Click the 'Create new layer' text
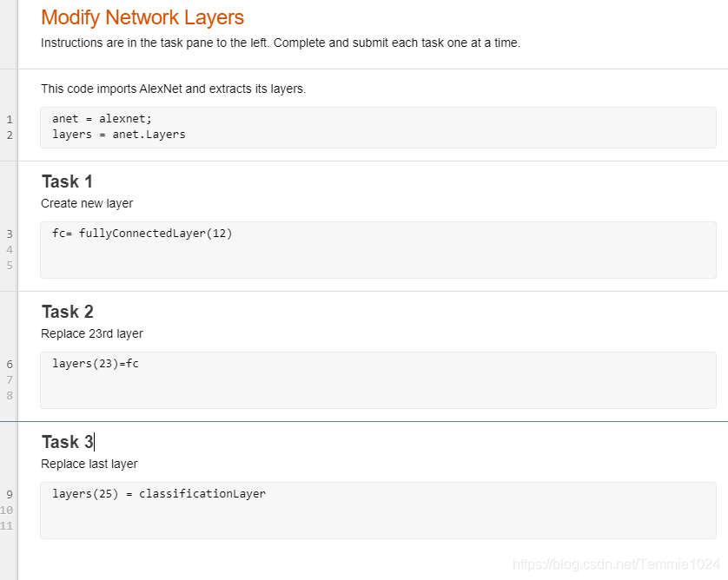 [x=87, y=203]
